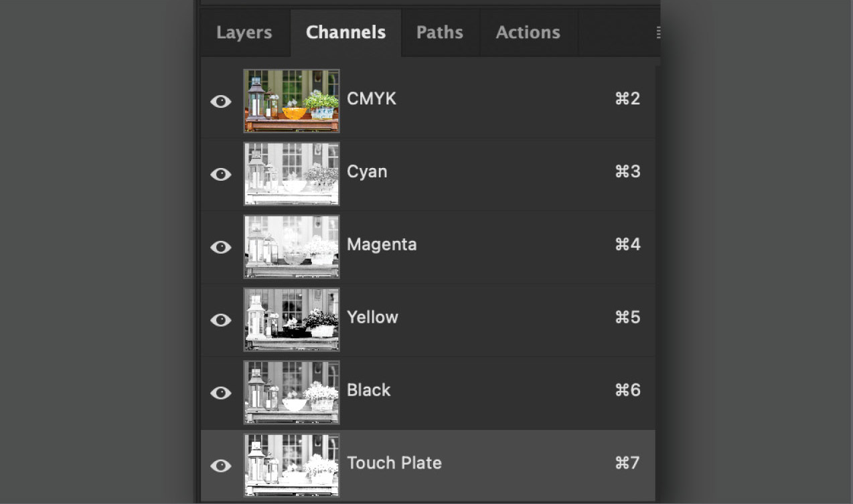
Task: Click the Touch Plate channel thumbnail
Action: 291,466
